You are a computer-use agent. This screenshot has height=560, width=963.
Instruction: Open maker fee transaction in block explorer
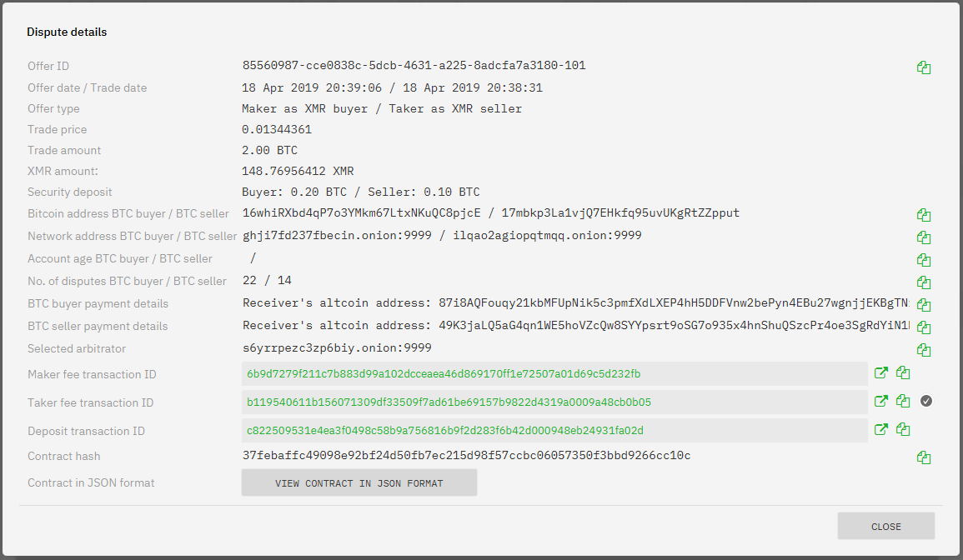pos(881,372)
